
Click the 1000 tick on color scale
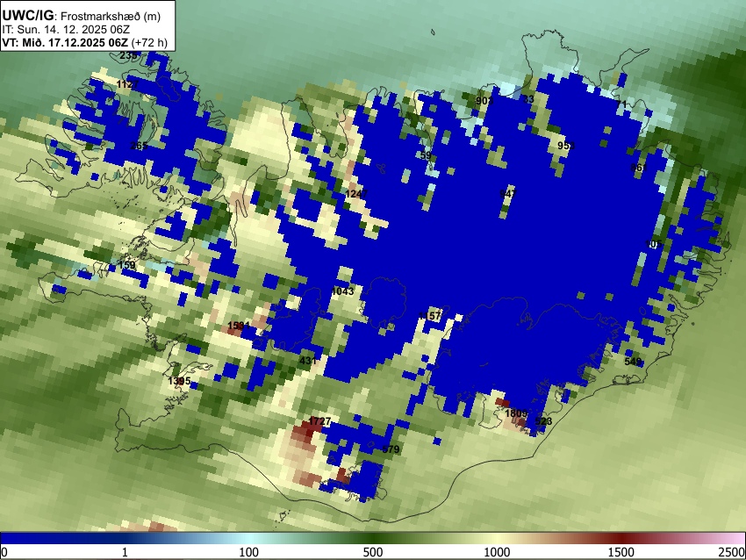coord(497,552)
